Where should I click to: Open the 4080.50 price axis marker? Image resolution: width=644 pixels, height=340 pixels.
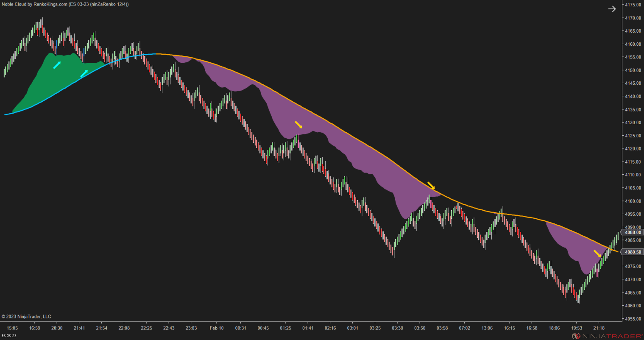(x=632, y=252)
